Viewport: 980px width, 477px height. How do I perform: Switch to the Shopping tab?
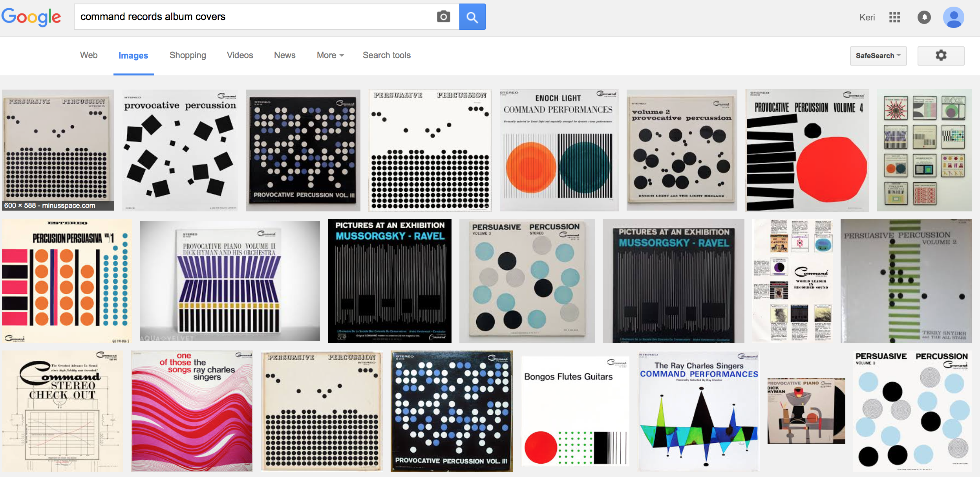click(x=188, y=55)
